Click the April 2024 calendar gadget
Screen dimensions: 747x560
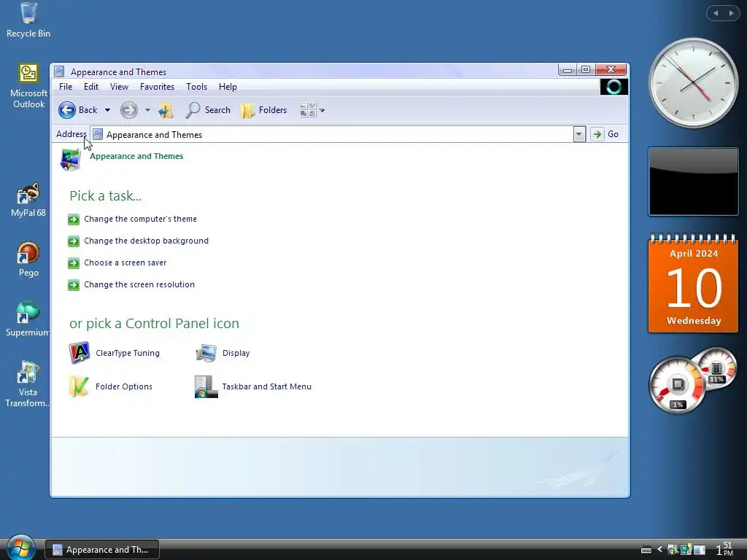[x=693, y=283]
